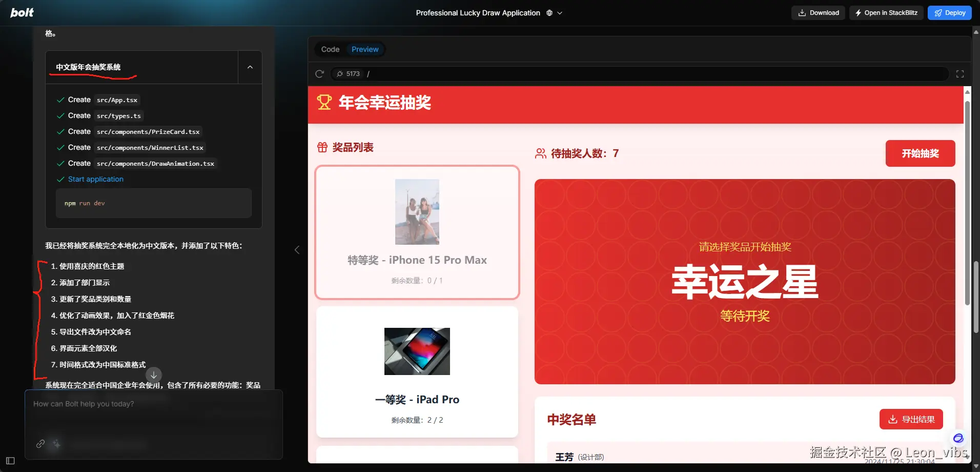The width and height of the screenshot is (980, 472).
Task: Open the project title dropdown chevron
Action: pyautogui.click(x=560, y=12)
